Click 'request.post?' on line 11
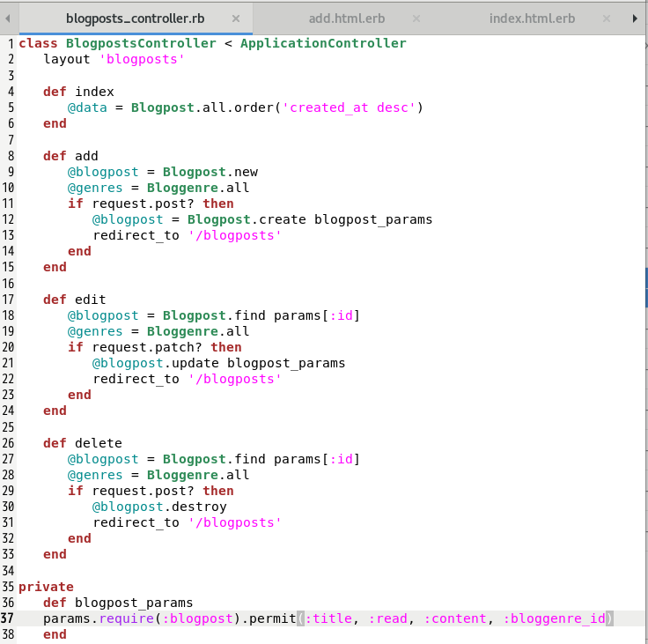Viewport: 648px width, 644px height. [x=143, y=204]
